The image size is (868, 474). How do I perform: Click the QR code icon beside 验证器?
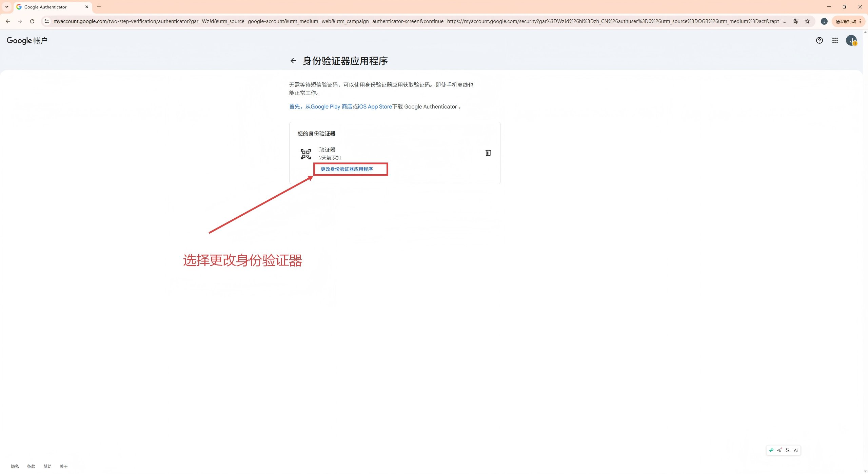pyautogui.click(x=305, y=154)
